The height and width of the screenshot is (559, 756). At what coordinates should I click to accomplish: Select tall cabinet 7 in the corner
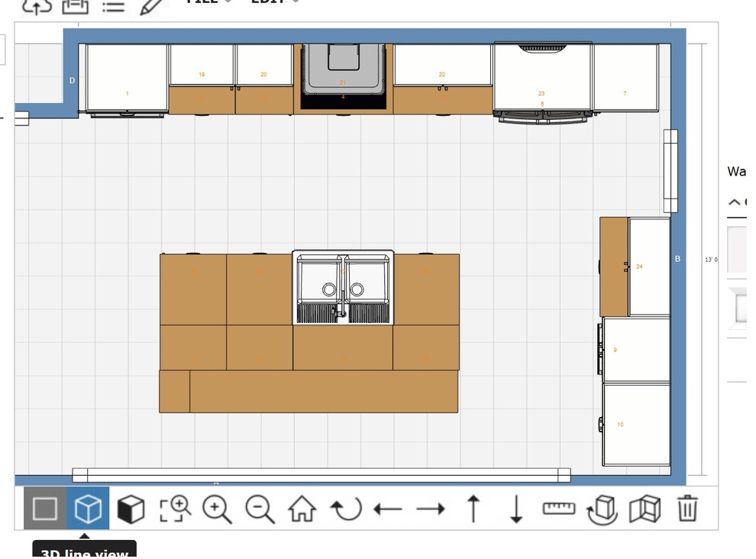coord(625,78)
